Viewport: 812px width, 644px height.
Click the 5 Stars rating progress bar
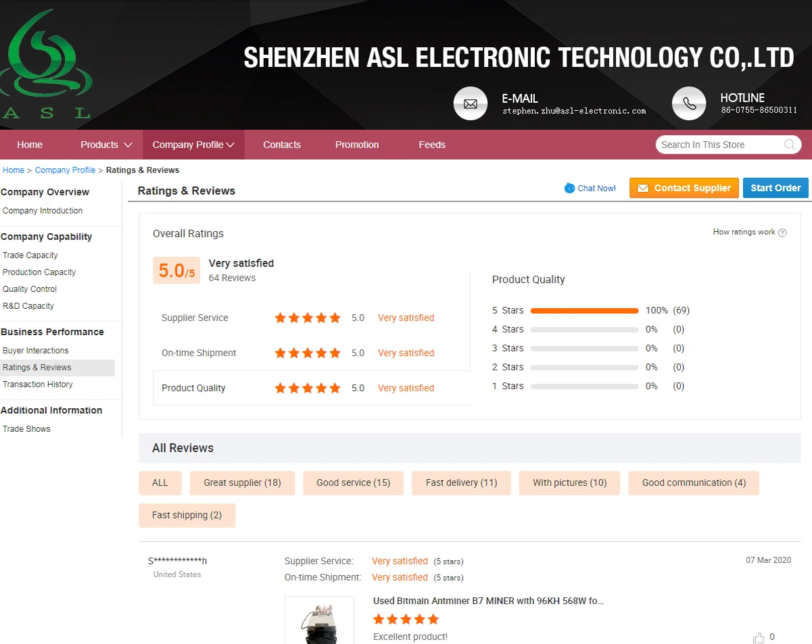tap(583, 310)
